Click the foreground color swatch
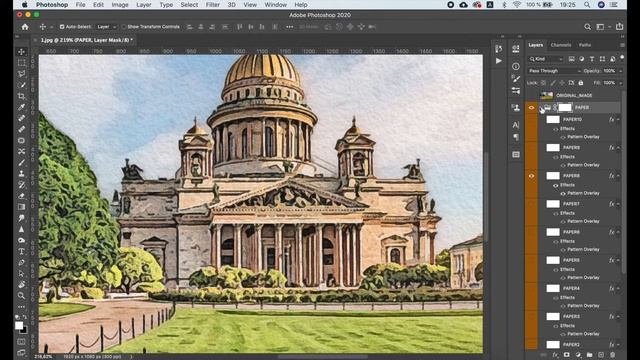 pos(19,326)
